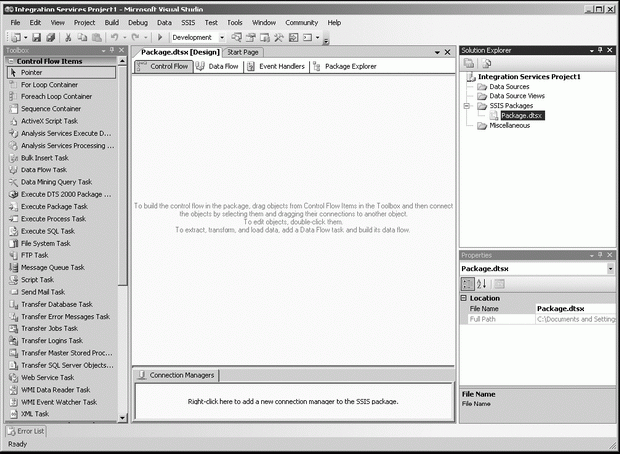This screenshot has width=620, height=454.
Task: Select XML Task toolbox item
Action: [61, 414]
